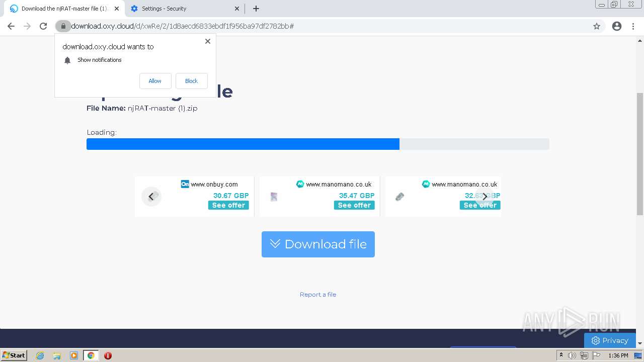Image resolution: width=644 pixels, height=362 pixels.
Task: Open a new tab with plus icon
Action: [x=256, y=9]
